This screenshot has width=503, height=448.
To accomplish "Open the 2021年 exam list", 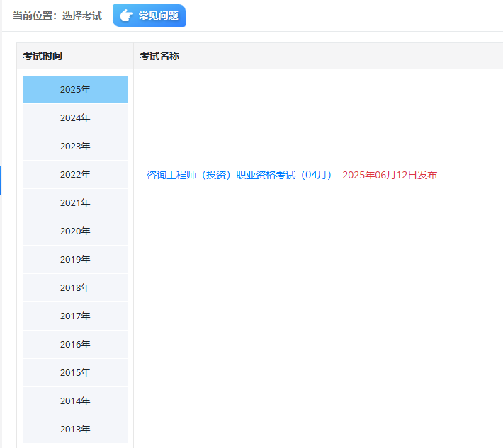I will pos(75,203).
